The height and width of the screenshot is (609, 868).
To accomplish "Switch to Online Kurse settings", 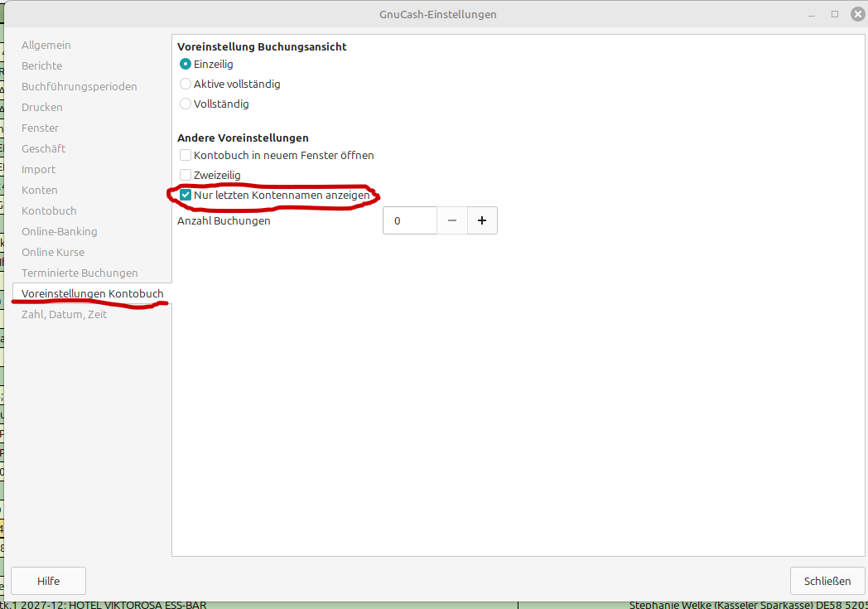I will pos(53,253).
